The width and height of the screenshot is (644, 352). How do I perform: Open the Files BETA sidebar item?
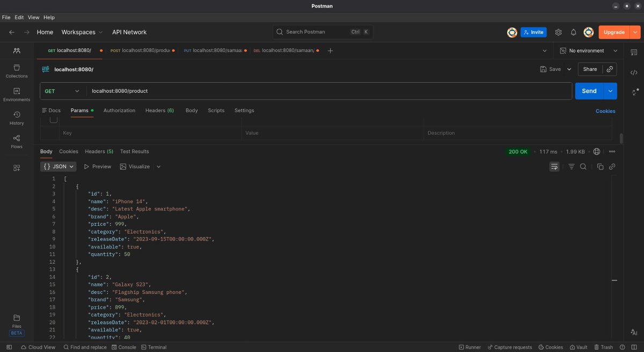17,325
